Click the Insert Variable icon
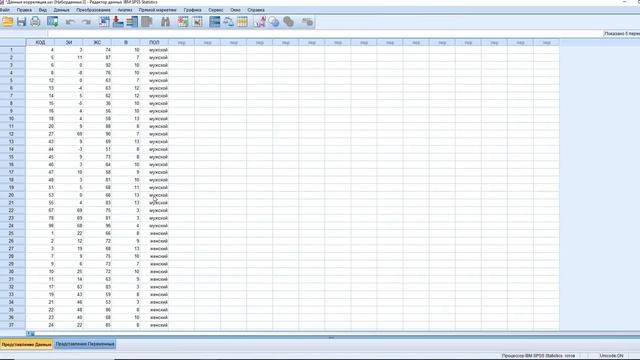The height and width of the screenshot is (360, 640). (x=197, y=22)
